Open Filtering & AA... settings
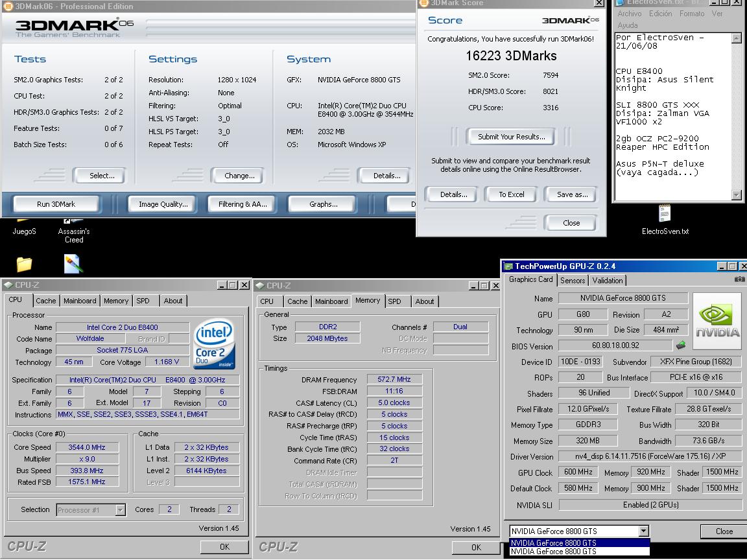 pos(243,204)
